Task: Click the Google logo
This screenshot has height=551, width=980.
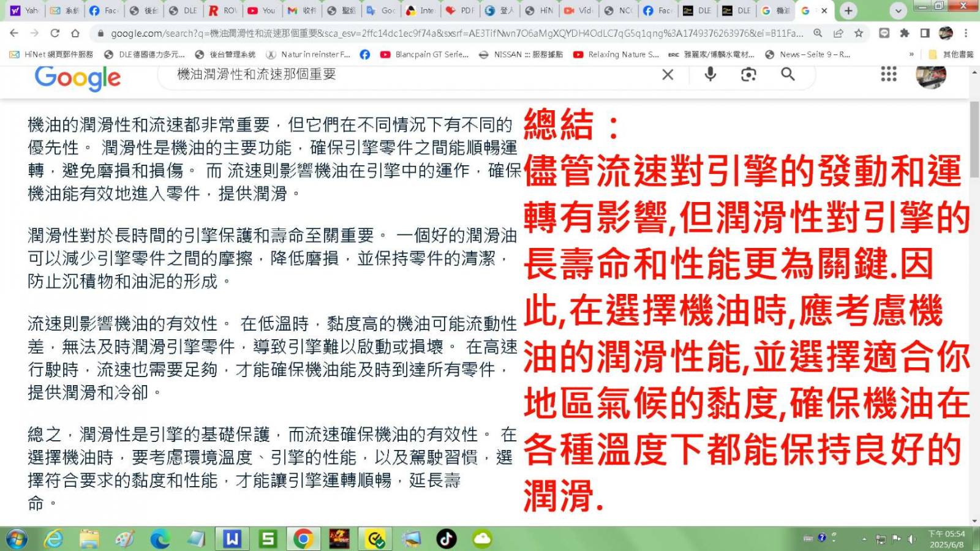Action: pos(78,78)
